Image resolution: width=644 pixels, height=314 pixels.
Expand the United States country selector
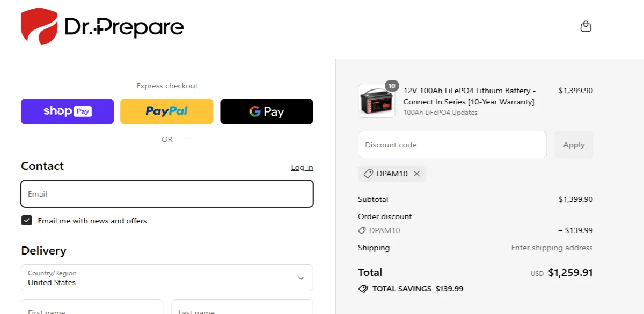(x=167, y=278)
